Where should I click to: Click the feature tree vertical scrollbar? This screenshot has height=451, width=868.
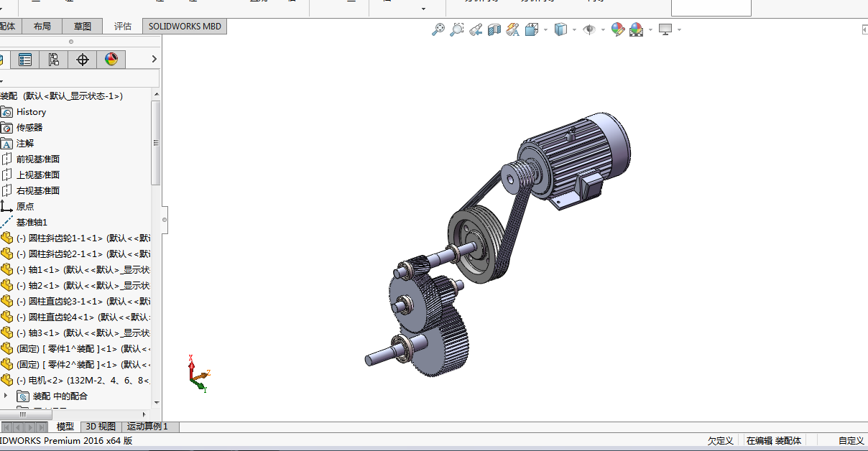point(156,143)
